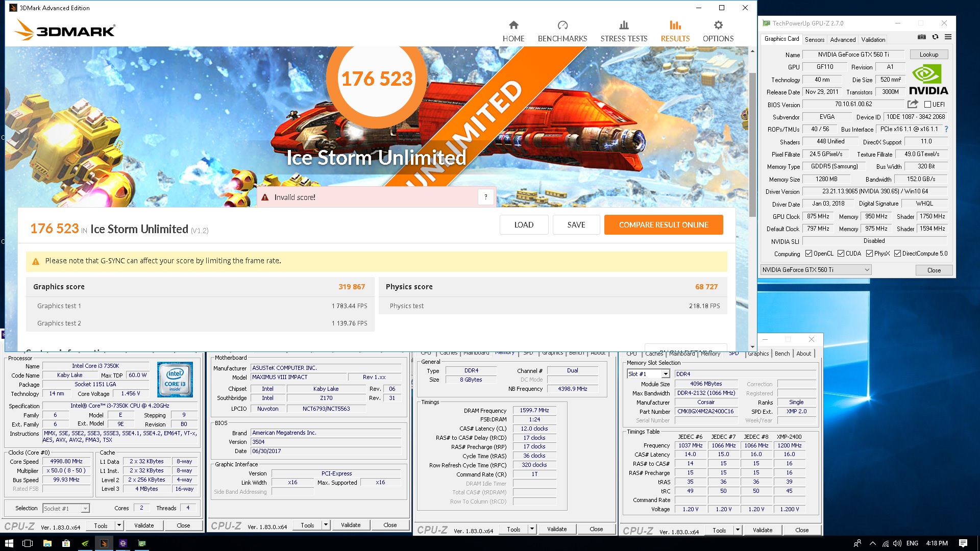Open Task View on the taskbar
This screenshot has height=551, width=980.
[x=28, y=543]
